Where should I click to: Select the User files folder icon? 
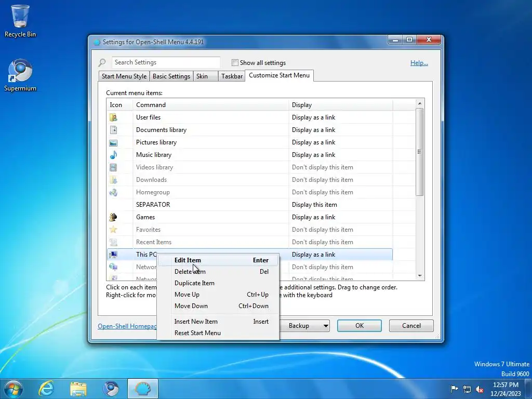(x=113, y=117)
